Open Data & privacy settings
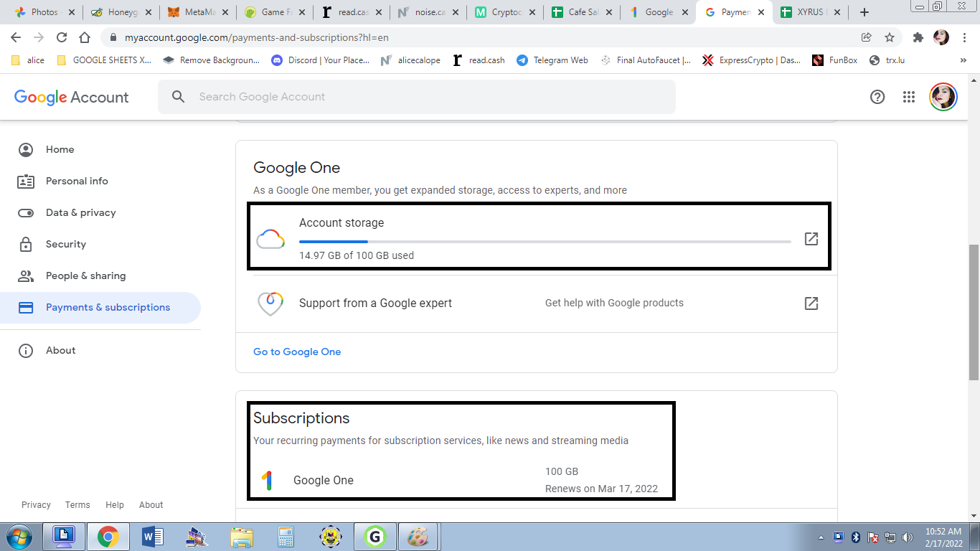Viewport: 980px width, 551px height. [x=100, y=213]
